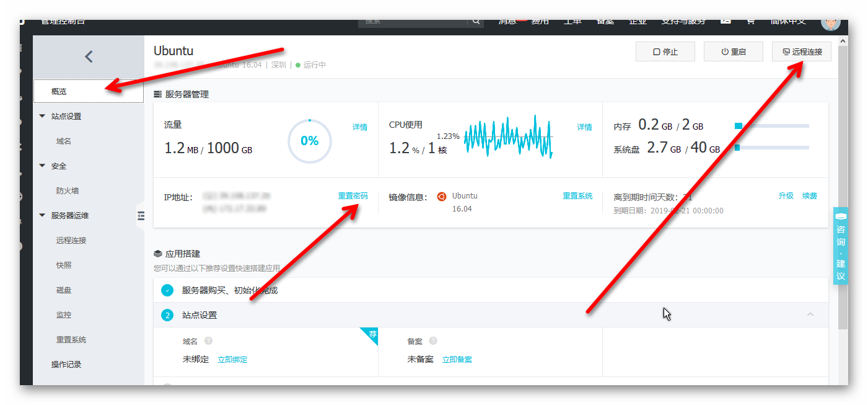Screen dimensions: 868x405
Task: Click the 运行中 running status text
Action: [315, 65]
